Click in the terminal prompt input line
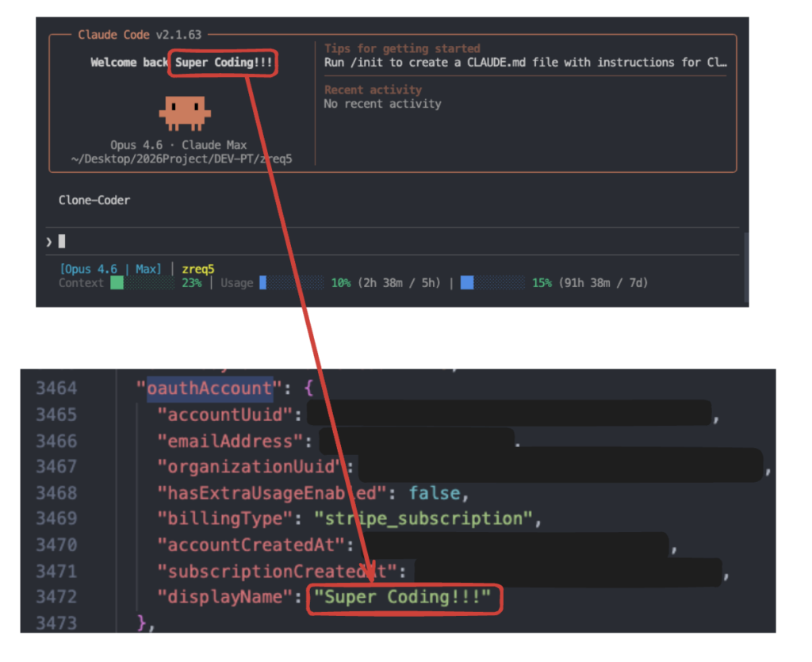 317,241
